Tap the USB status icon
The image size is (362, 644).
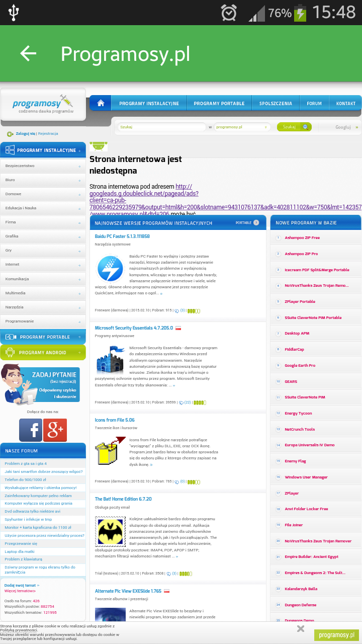tap(14, 13)
